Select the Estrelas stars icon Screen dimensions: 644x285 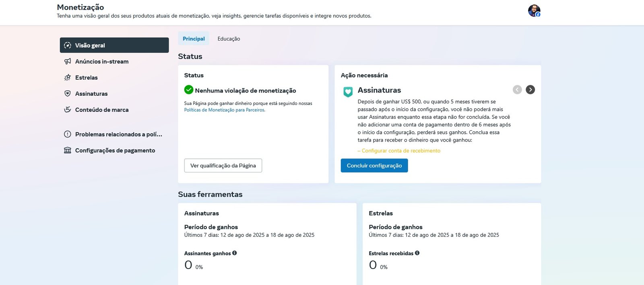(68, 78)
